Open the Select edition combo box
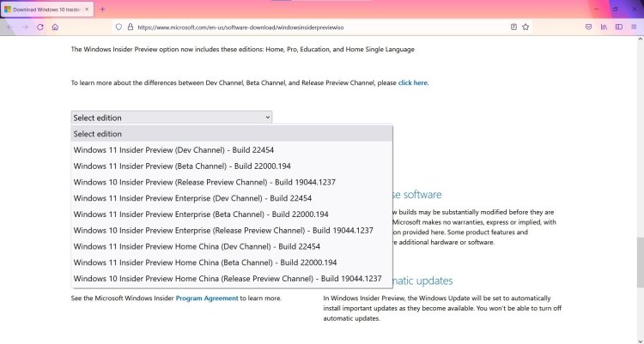This screenshot has height=344, width=644. click(x=171, y=118)
